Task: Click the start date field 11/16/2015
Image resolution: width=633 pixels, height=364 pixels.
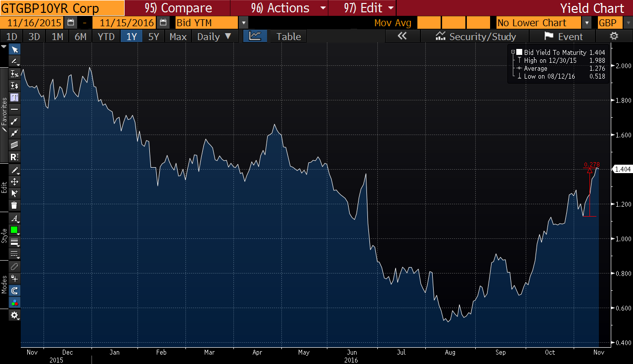Action: click(x=32, y=23)
